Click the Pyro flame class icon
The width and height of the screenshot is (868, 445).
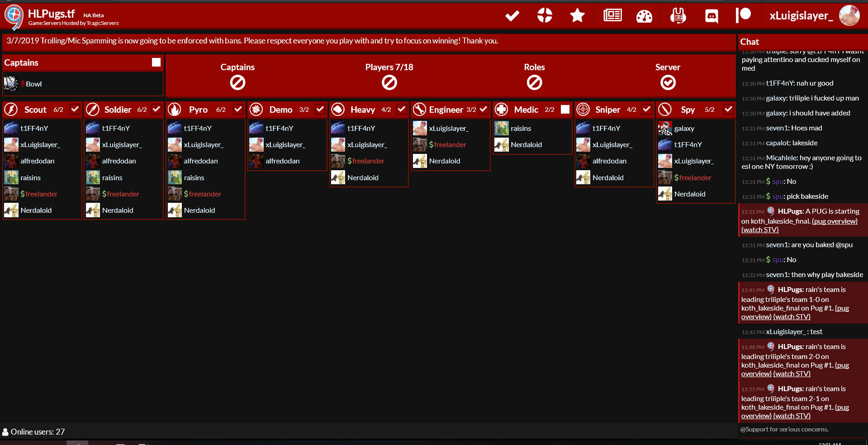pos(174,110)
